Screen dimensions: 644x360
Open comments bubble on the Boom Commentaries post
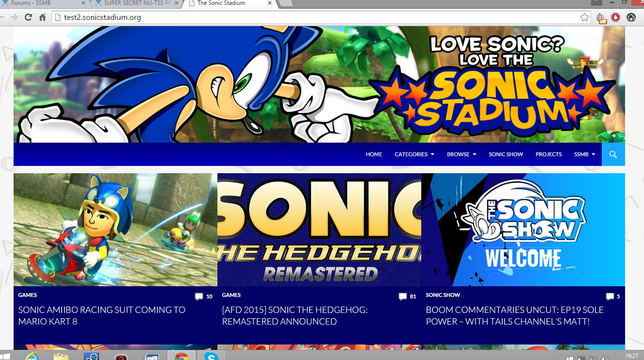[610, 296]
